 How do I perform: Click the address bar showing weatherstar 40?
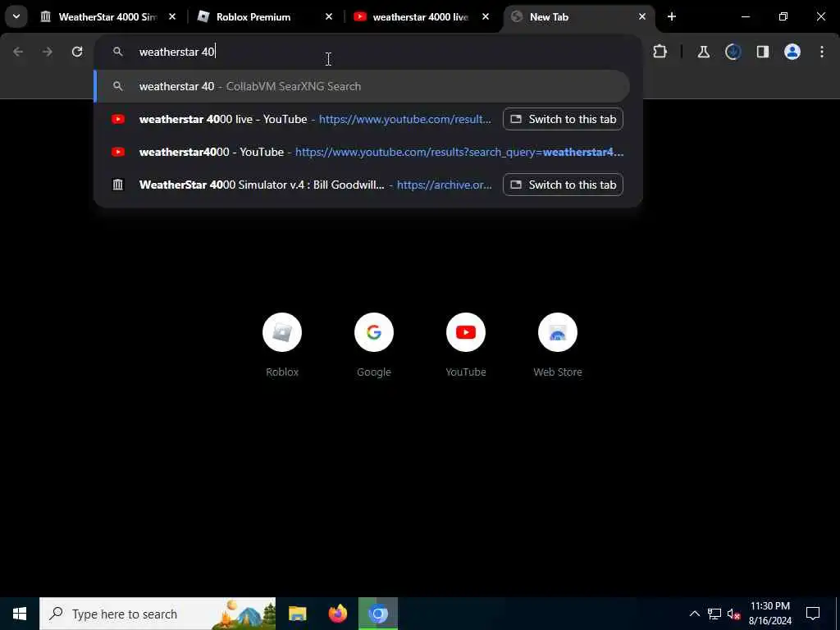tap(368, 52)
